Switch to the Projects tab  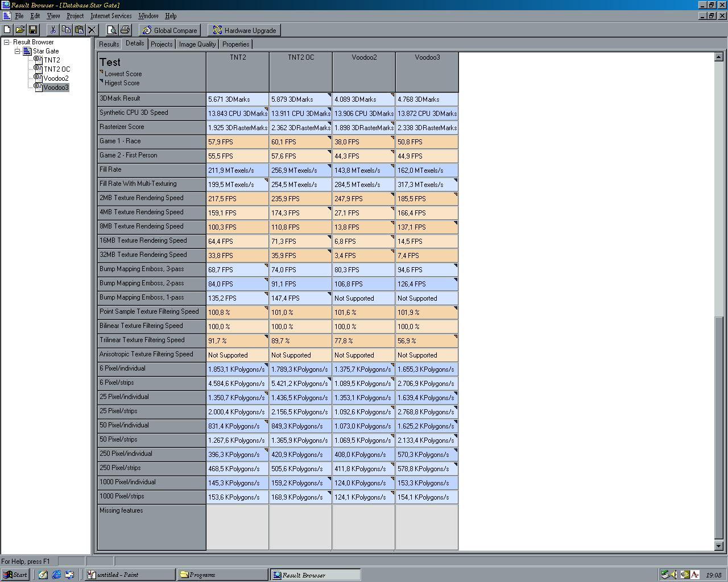point(162,44)
